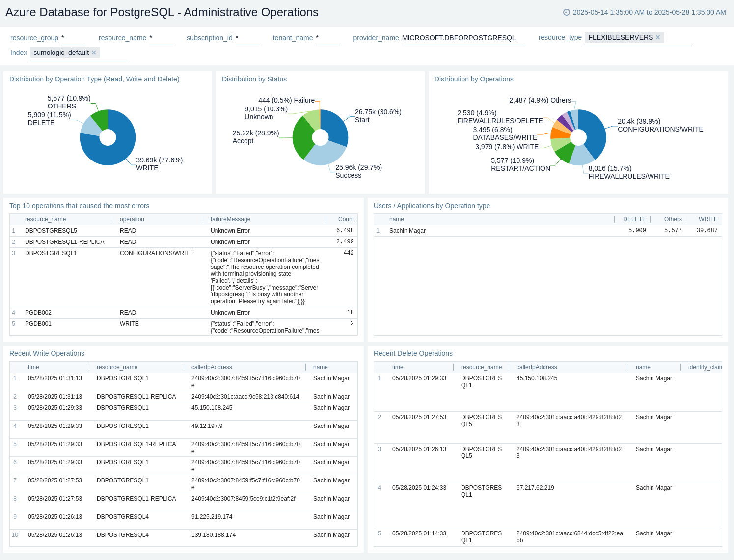Sort errors table by operation column

132,219
